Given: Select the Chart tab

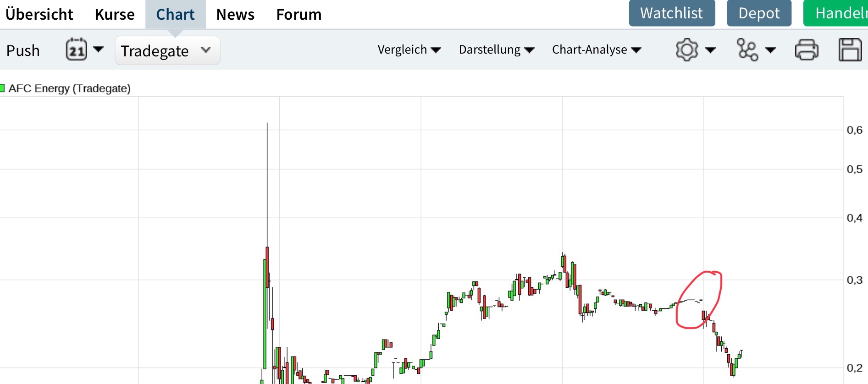Looking at the screenshot, I should click(176, 14).
